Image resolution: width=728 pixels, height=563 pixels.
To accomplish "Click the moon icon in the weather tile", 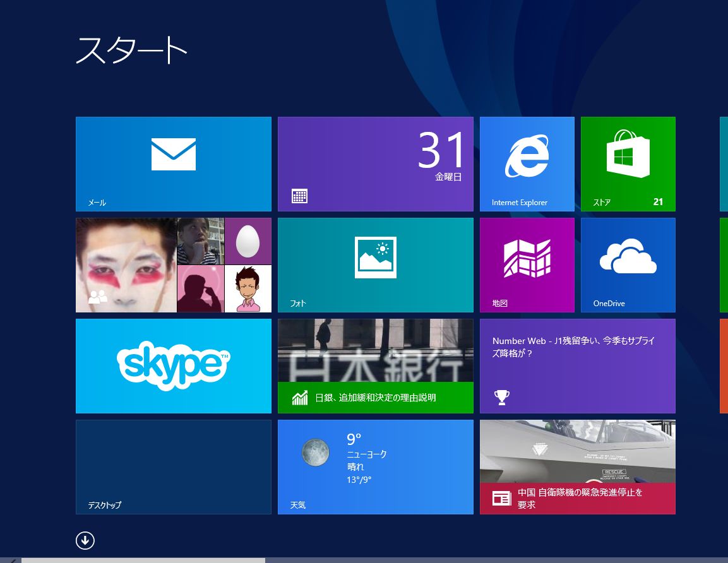I will [315, 452].
